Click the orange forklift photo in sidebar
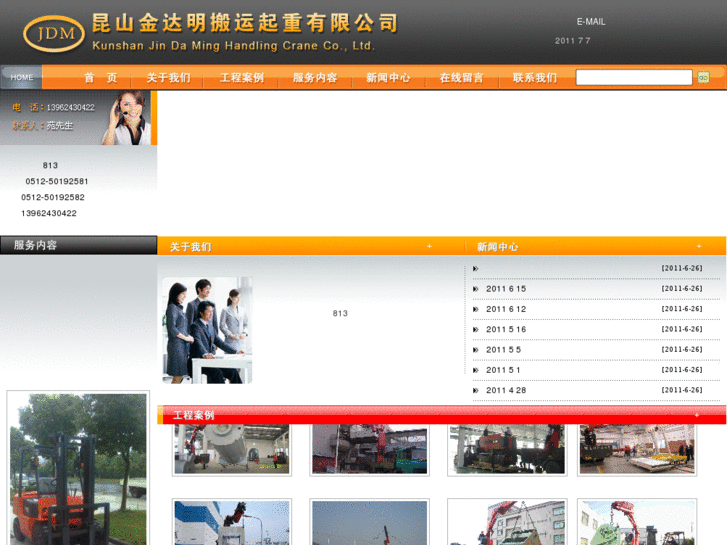727x545 pixels. pyautogui.click(x=78, y=468)
